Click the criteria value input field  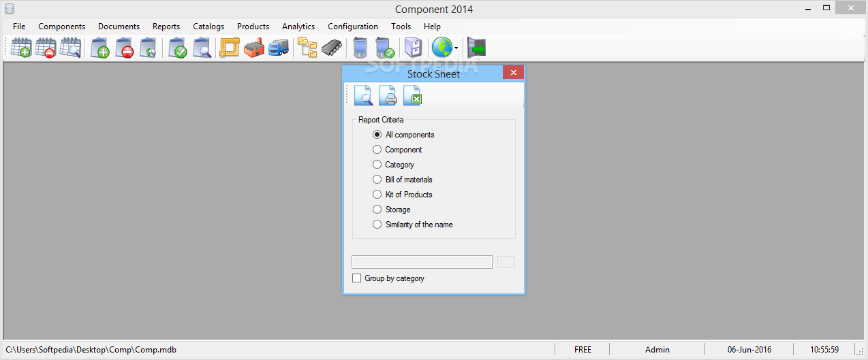pyautogui.click(x=422, y=262)
